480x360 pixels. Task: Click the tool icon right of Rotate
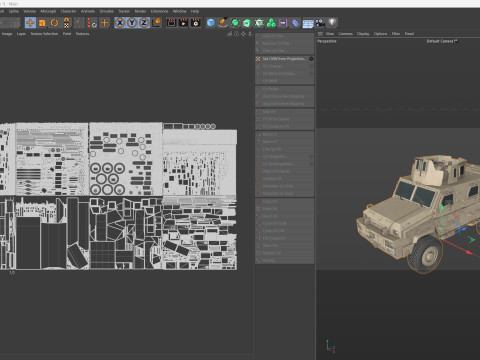point(67,23)
